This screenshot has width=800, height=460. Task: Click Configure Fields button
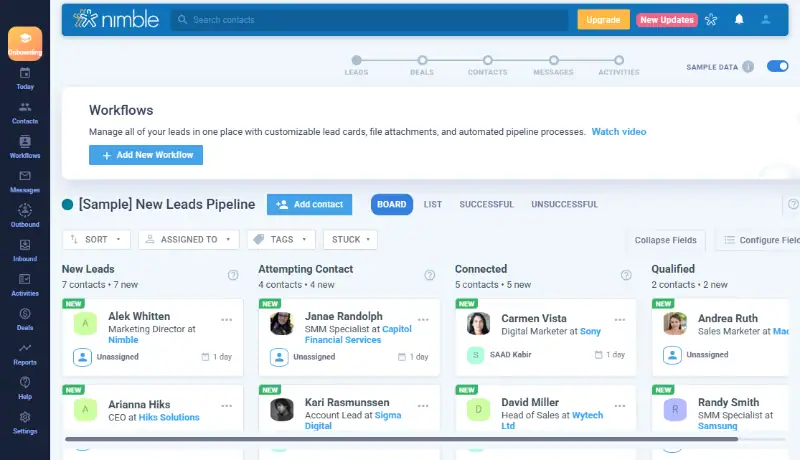click(x=758, y=240)
